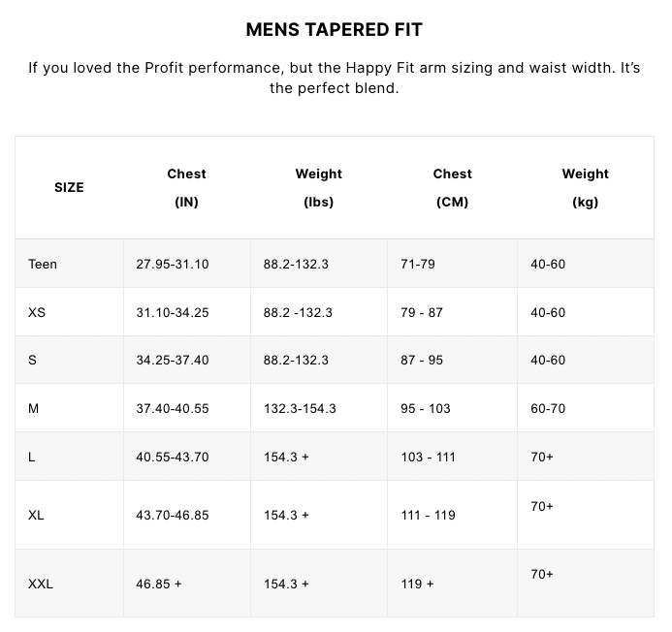Click the MENS TAPERED FIT heading
Screen dimensions: 672x632
point(335,30)
